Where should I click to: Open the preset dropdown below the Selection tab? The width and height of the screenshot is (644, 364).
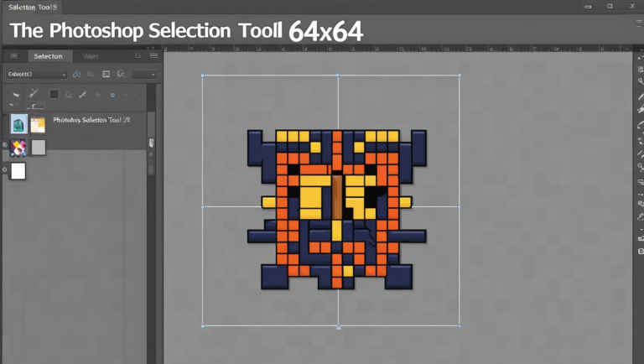point(36,74)
